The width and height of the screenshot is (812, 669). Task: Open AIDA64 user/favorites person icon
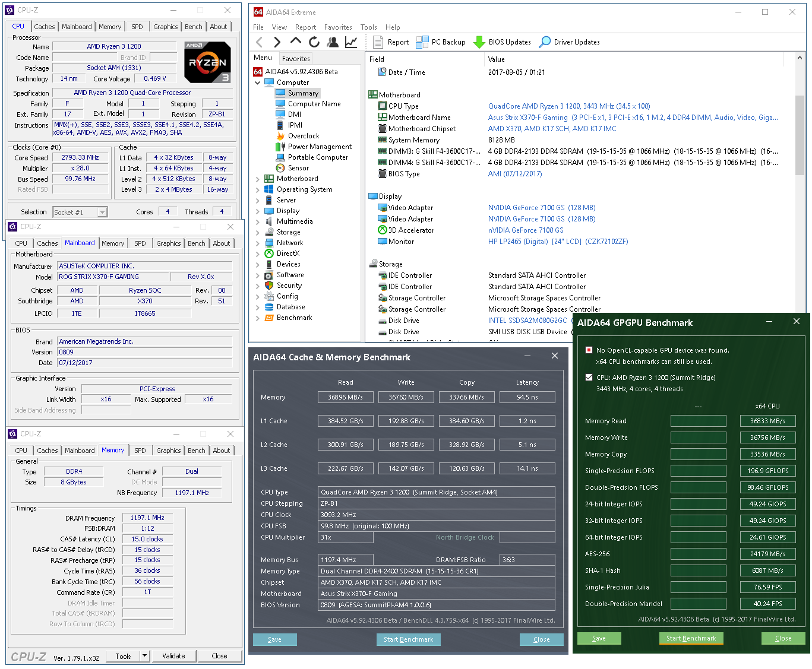point(333,42)
